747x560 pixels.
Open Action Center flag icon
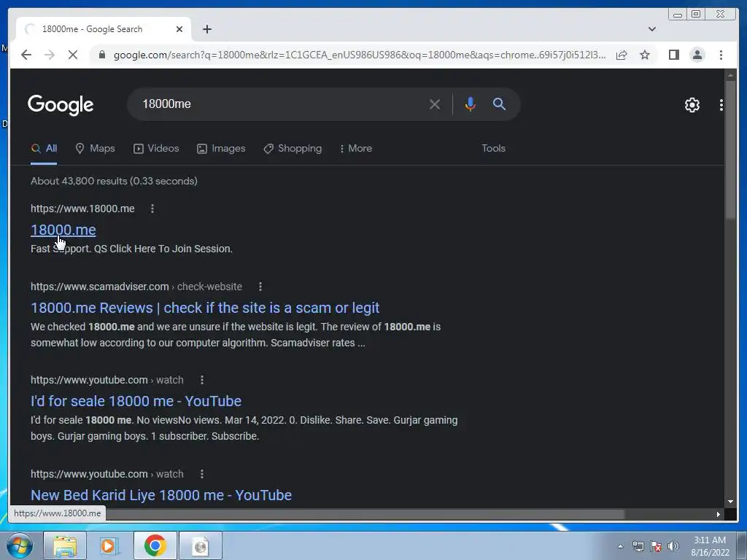click(x=655, y=546)
